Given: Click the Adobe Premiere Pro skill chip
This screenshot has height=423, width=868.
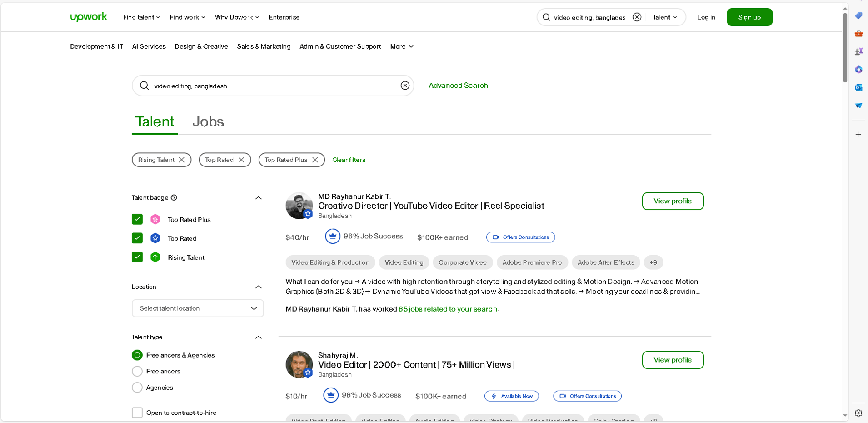Looking at the screenshot, I should (532, 262).
